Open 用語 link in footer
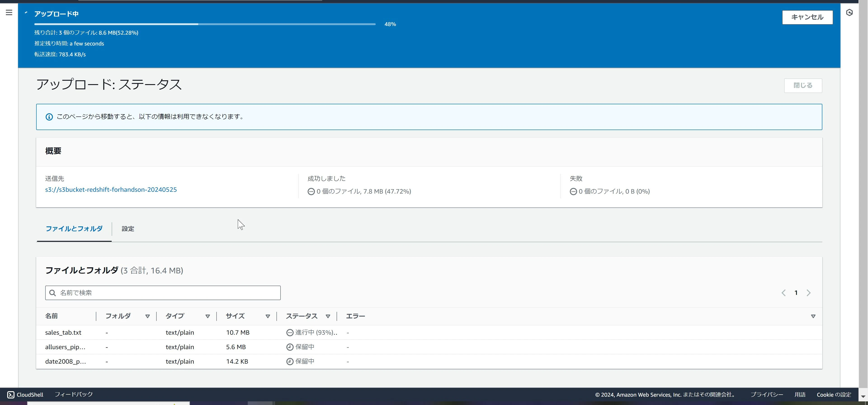The width and height of the screenshot is (868, 405). tap(800, 395)
